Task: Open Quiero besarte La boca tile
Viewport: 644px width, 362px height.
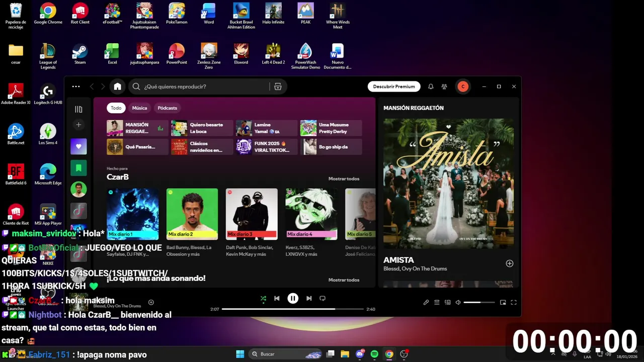Action: [x=202, y=128]
